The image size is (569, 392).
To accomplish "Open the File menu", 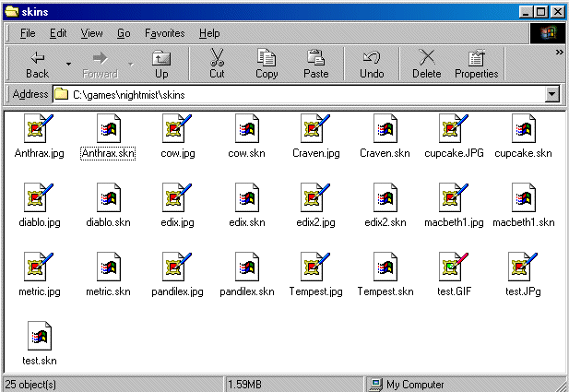I will (28, 33).
